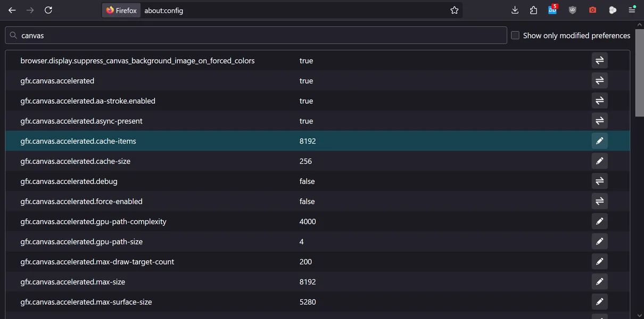The width and height of the screenshot is (644, 319).
Task: Click the search magnifier icon in preference search
Action: tap(14, 36)
